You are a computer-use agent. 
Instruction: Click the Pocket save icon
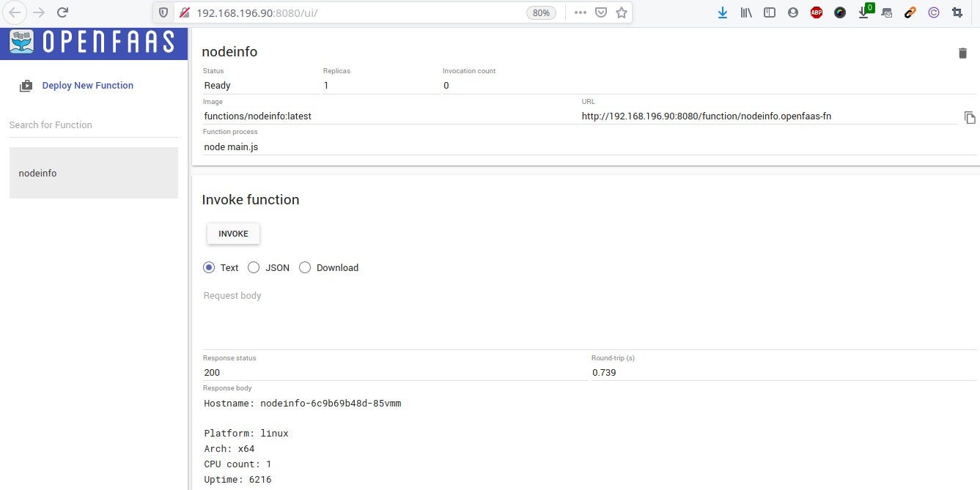pyautogui.click(x=600, y=12)
